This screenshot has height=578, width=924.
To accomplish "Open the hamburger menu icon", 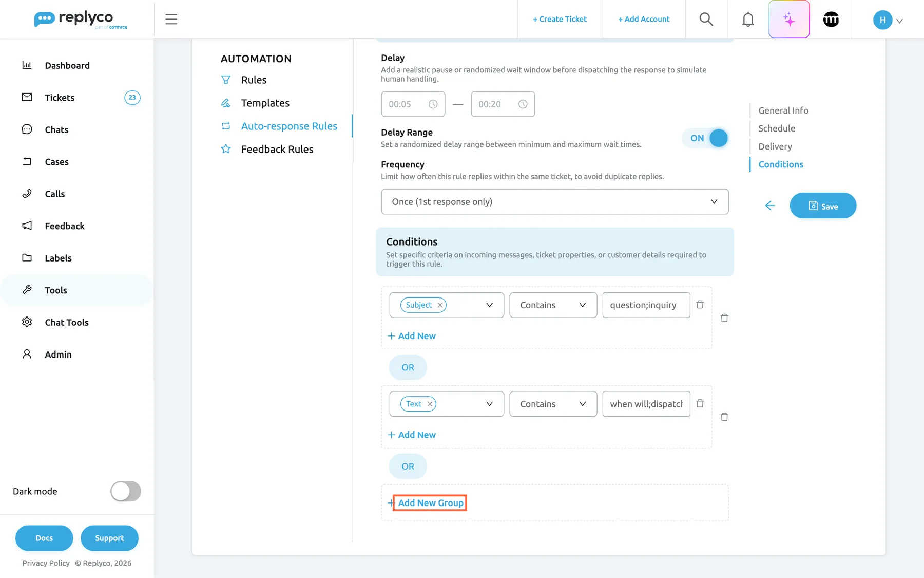I will coord(171,20).
